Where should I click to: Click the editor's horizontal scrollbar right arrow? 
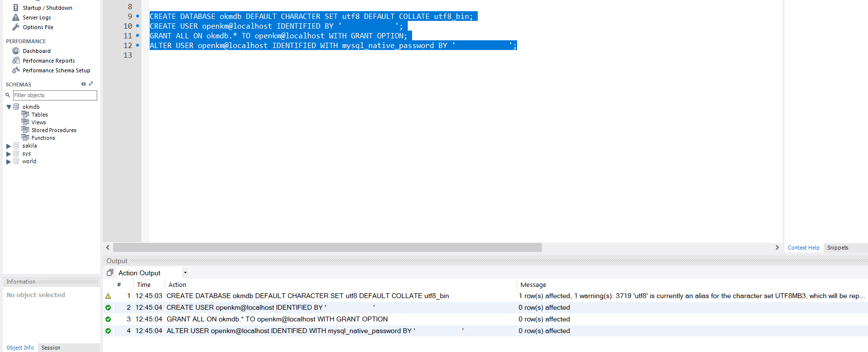pyautogui.click(x=777, y=248)
